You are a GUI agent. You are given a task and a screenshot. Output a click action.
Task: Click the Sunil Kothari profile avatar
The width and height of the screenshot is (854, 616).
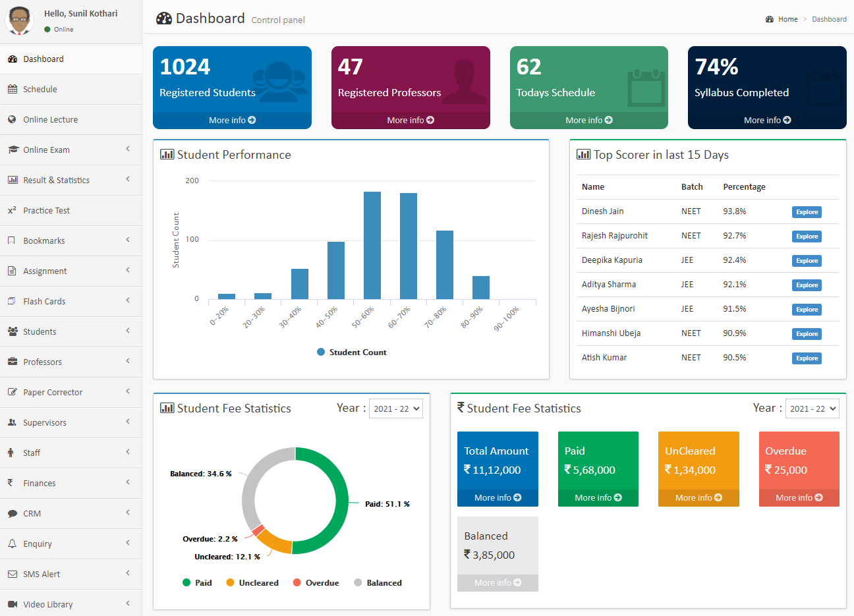(20, 20)
